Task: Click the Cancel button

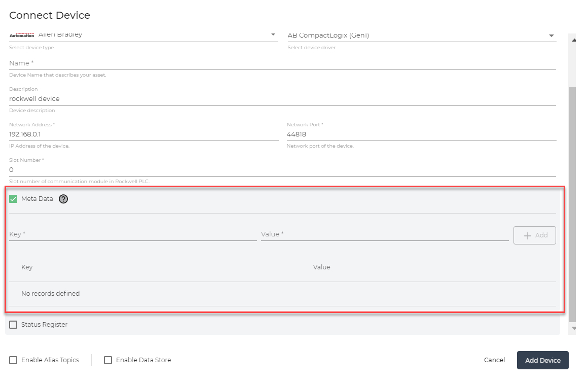Action: (494, 360)
